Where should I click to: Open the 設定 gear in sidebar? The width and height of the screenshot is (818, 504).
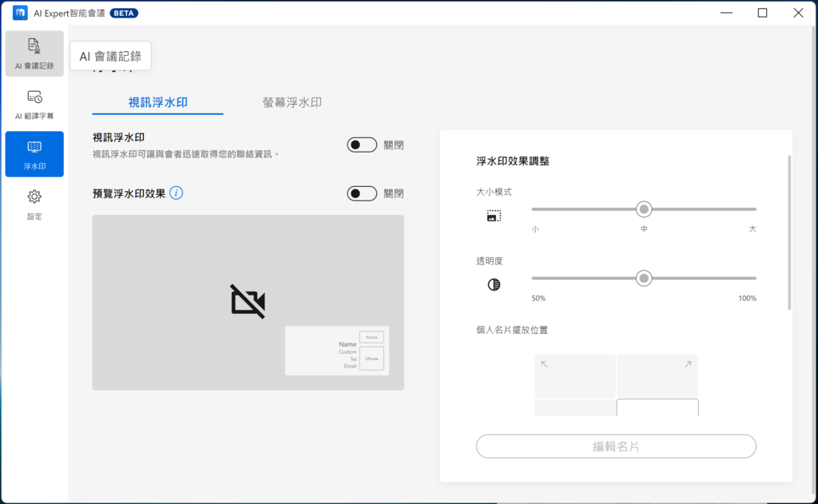point(34,204)
